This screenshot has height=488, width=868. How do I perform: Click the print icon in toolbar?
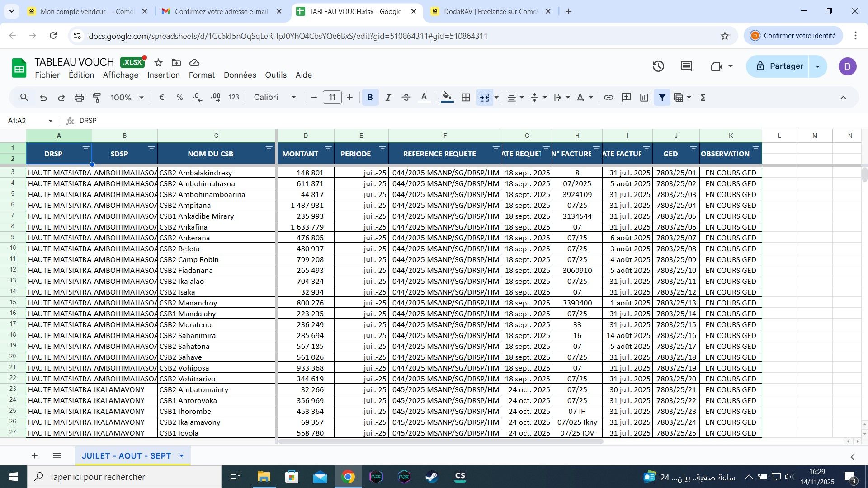click(x=79, y=97)
